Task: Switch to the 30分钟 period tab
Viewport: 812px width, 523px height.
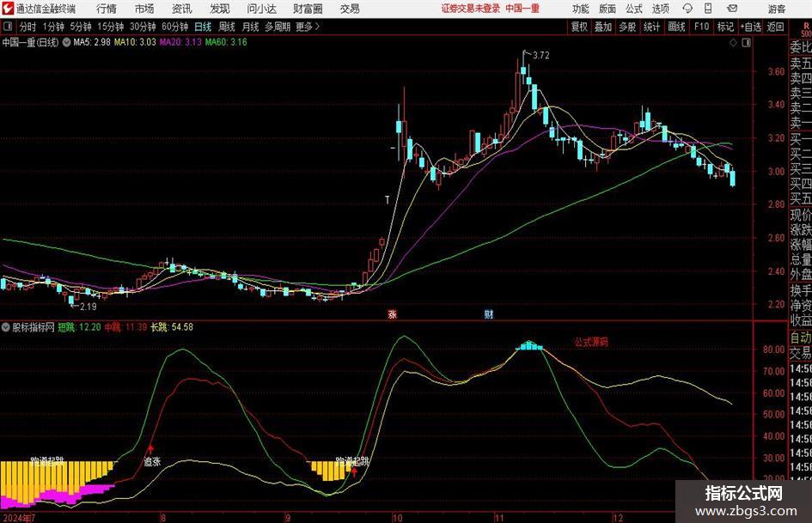Action: click(143, 27)
